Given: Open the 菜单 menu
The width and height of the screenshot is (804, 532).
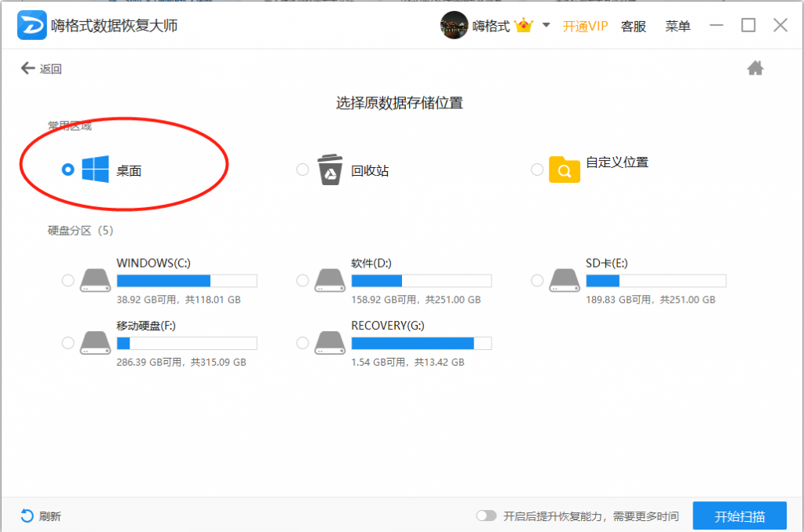Looking at the screenshot, I should (x=678, y=26).
